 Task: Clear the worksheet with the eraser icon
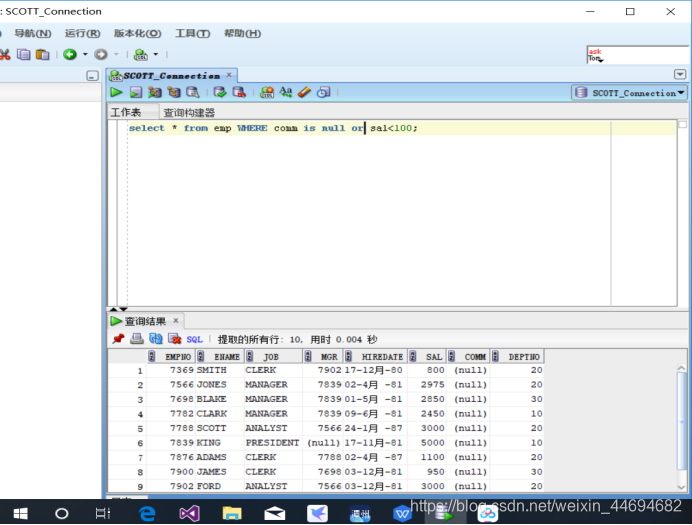tap(305, 92)
